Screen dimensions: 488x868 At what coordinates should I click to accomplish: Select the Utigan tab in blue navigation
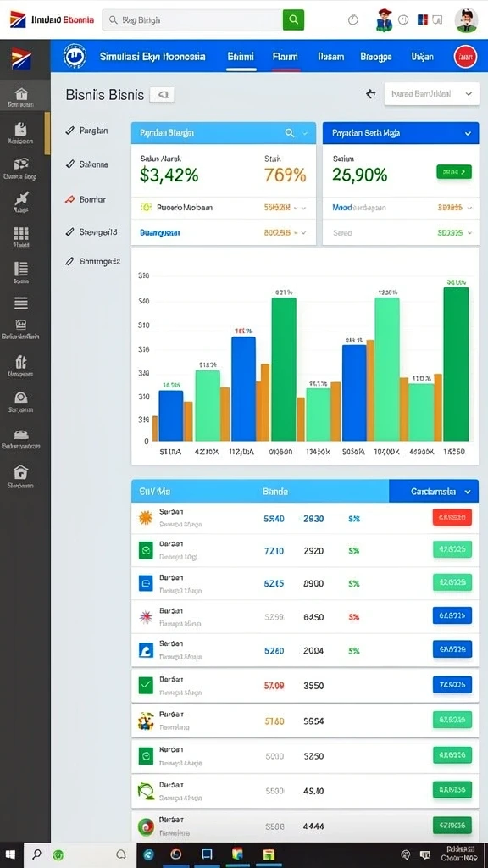422,57
